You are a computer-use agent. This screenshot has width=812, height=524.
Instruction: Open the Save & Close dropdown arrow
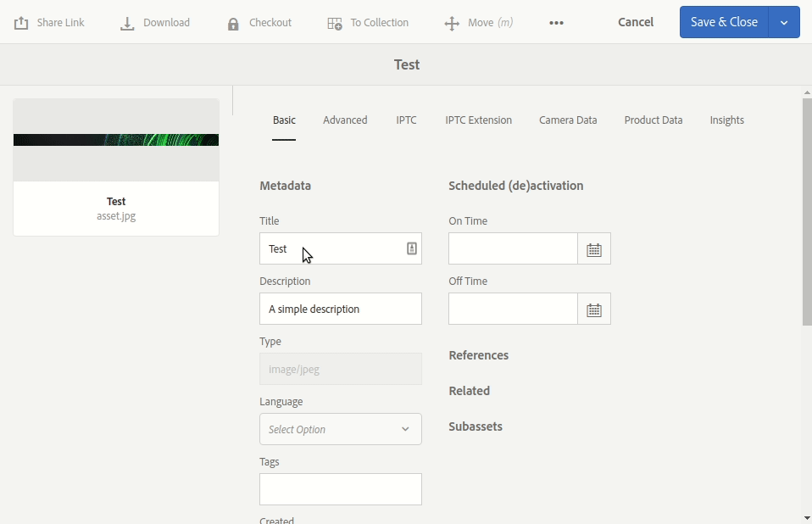[784, 22]
